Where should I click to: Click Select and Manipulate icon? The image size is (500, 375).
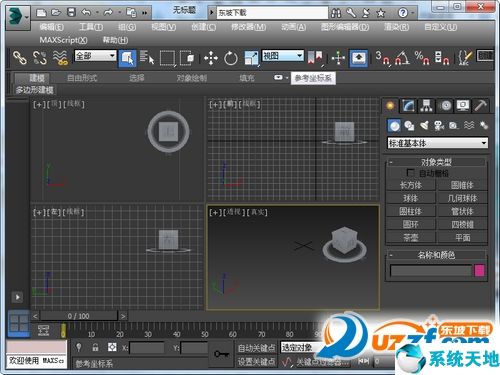point(338,58)
